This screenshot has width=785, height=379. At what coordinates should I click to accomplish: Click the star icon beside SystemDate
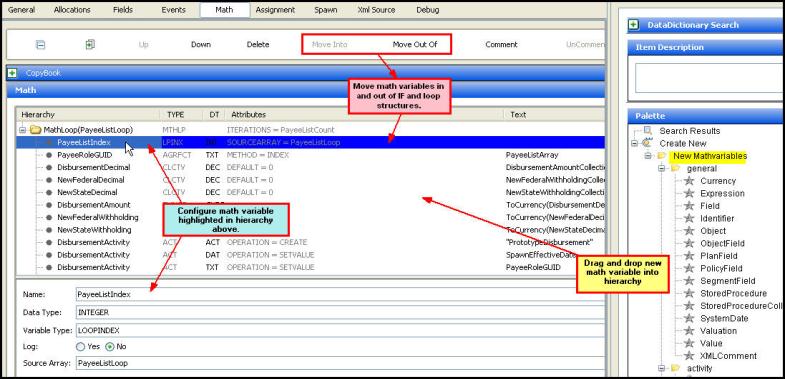689,318
